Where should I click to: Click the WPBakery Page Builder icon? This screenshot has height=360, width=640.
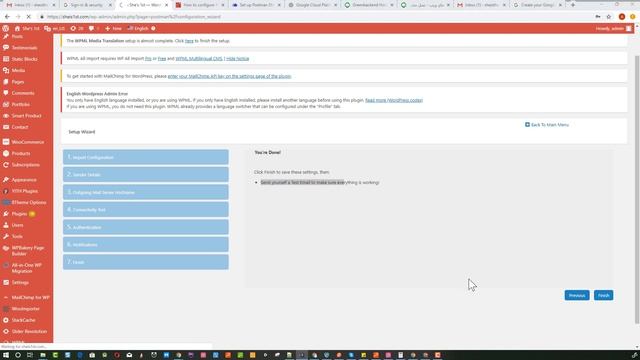[6, 248]
